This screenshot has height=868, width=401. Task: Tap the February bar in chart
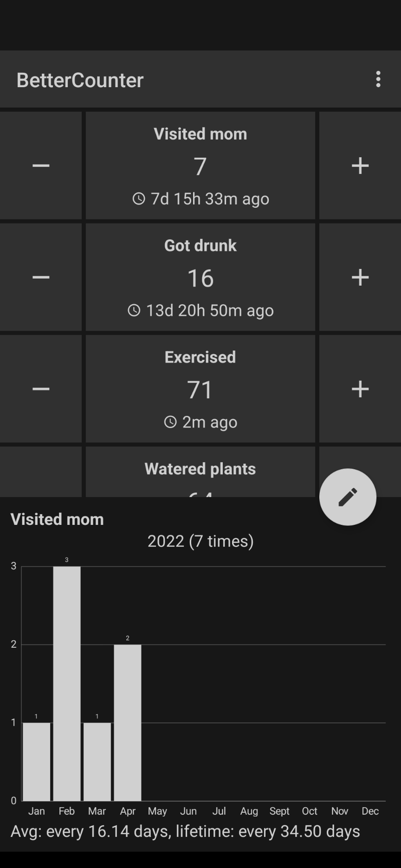[67, 683]
